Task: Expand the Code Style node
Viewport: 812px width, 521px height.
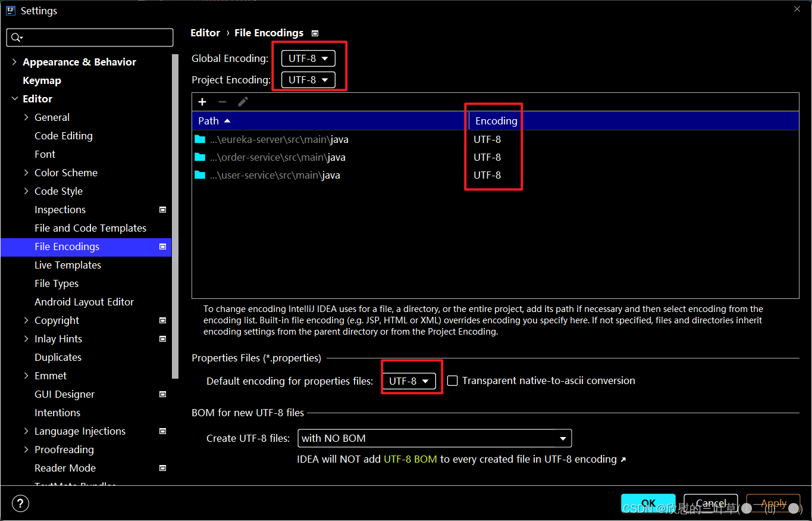Action: pos(26,191)
